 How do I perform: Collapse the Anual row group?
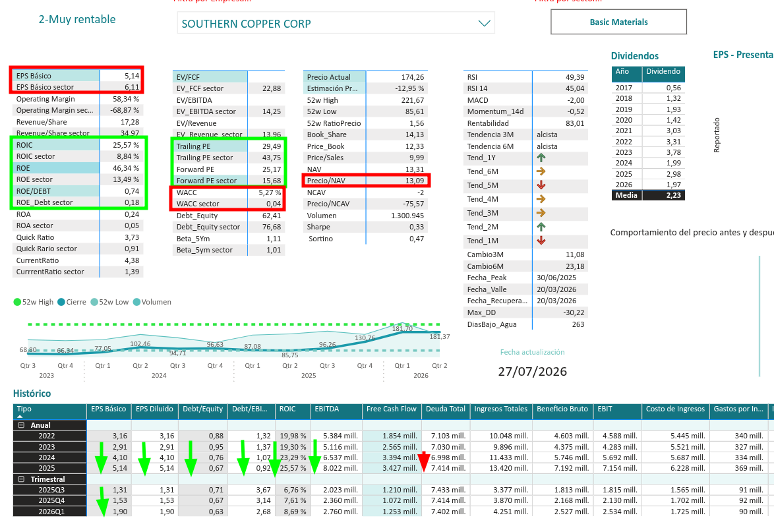[x=21, y=425]
